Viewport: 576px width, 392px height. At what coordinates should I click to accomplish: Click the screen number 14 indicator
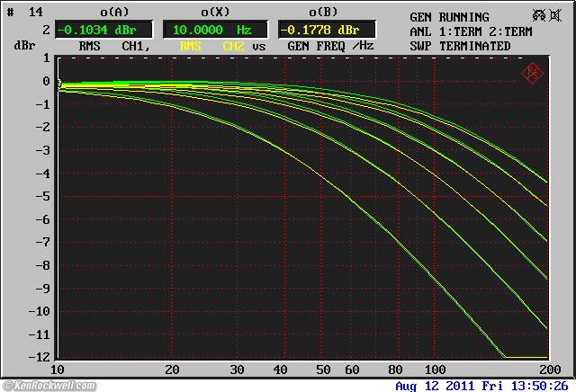click(x=34, y=12)
